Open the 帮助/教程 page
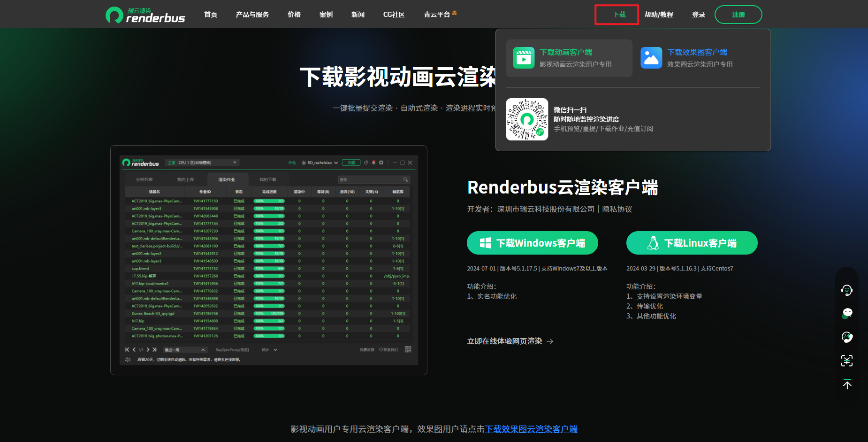 pos(659,15)
